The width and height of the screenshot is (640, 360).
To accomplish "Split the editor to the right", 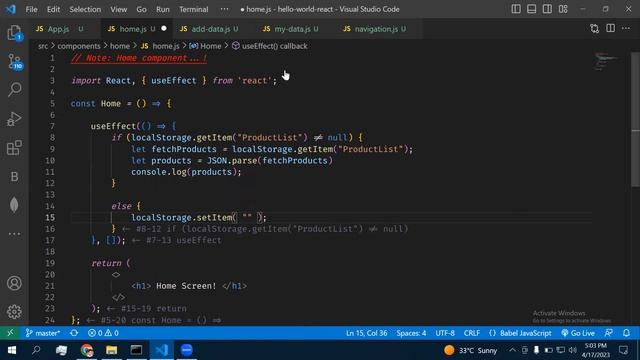I will tap(610, 29).
